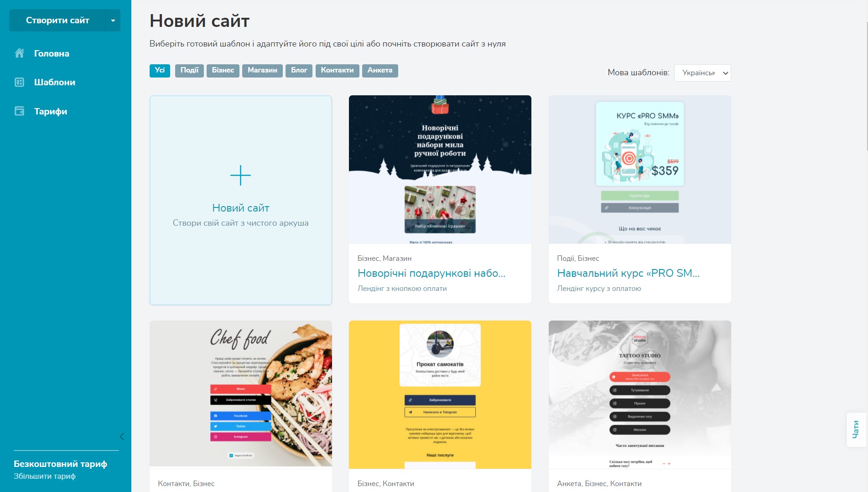Open the Чати chat widget
The width and height of the screenshot is (868, 492).
coord(856,430)
